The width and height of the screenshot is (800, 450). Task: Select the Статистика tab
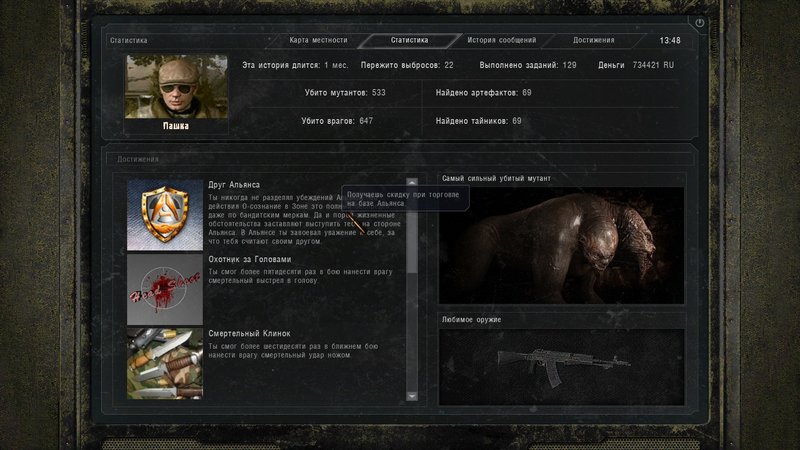(x=409, y=41)
